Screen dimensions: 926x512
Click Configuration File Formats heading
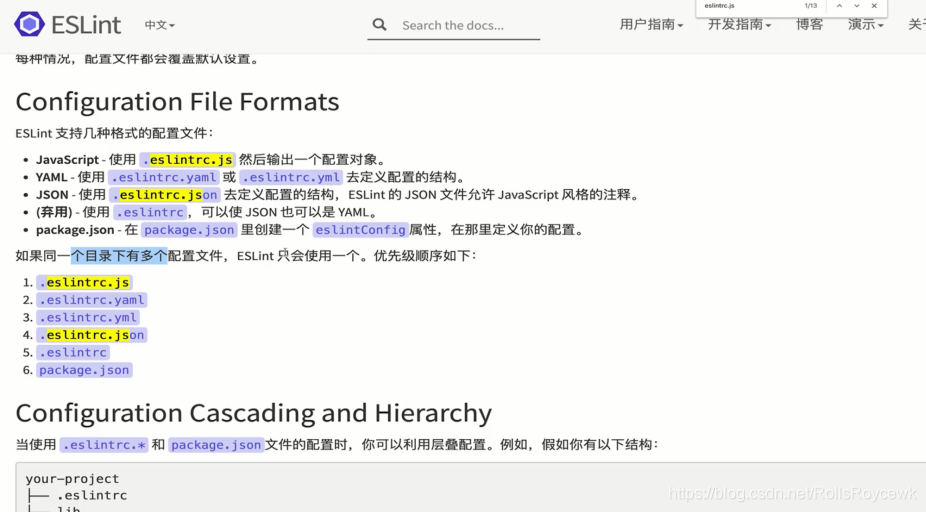(177, 102)
